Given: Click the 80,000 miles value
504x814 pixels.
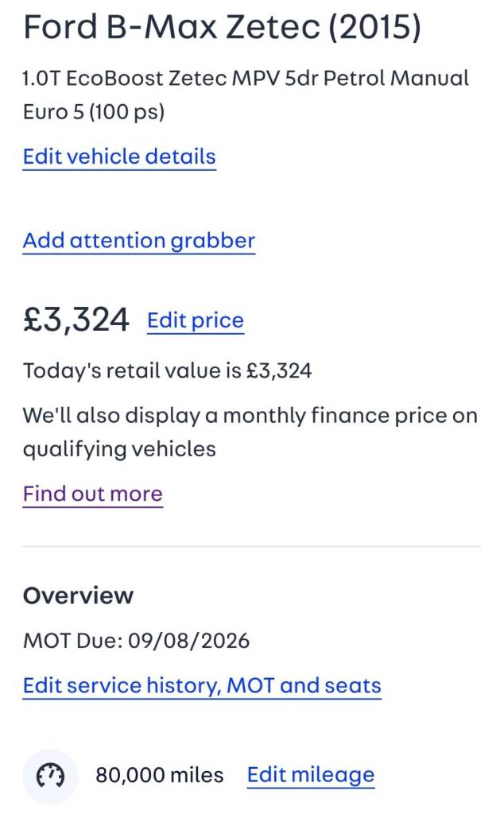Looking at the screenshot, I should point(159,775).
